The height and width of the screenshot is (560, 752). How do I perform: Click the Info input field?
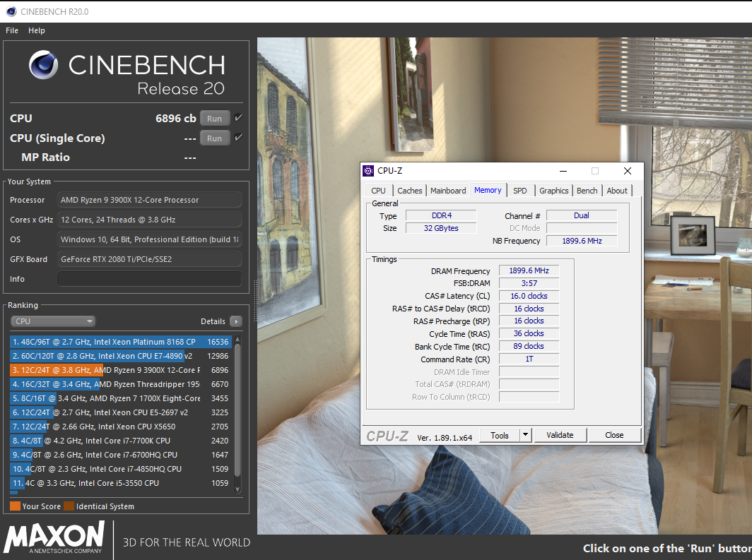point(149,279)
